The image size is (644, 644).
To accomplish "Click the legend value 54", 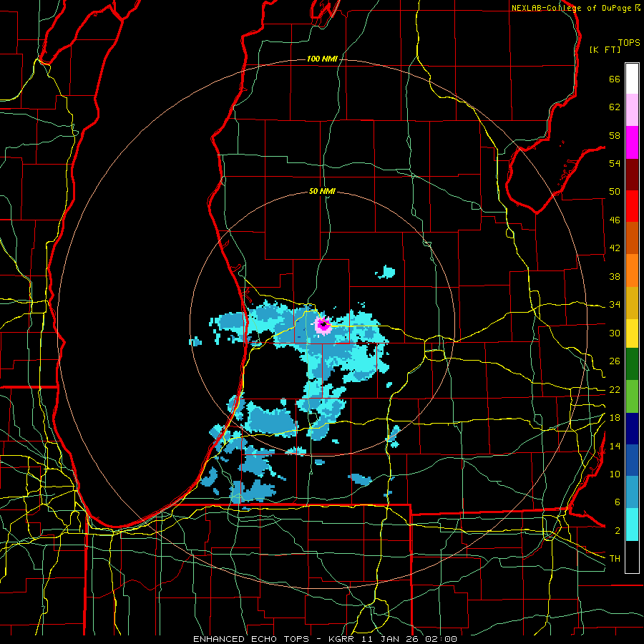I will 615,163.
